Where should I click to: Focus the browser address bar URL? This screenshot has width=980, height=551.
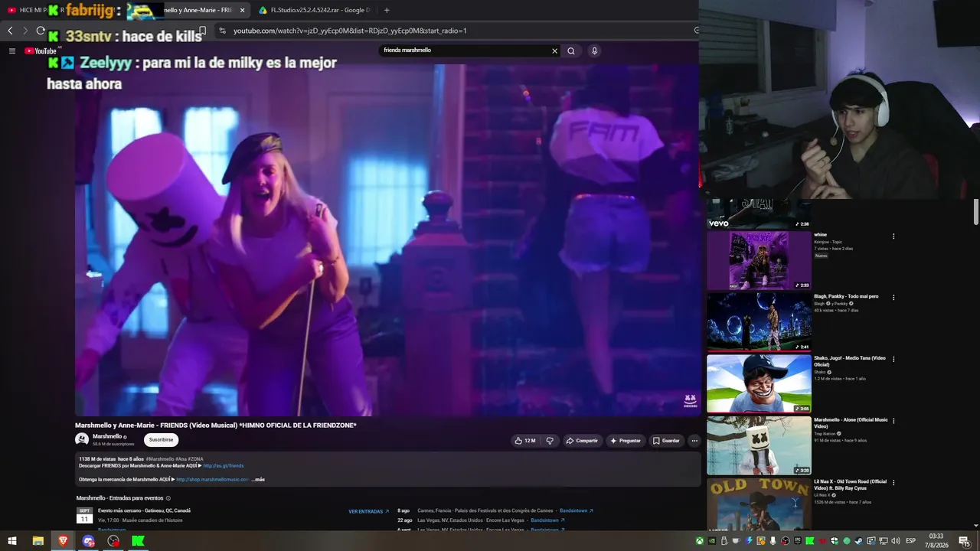[x=350, y=31]
